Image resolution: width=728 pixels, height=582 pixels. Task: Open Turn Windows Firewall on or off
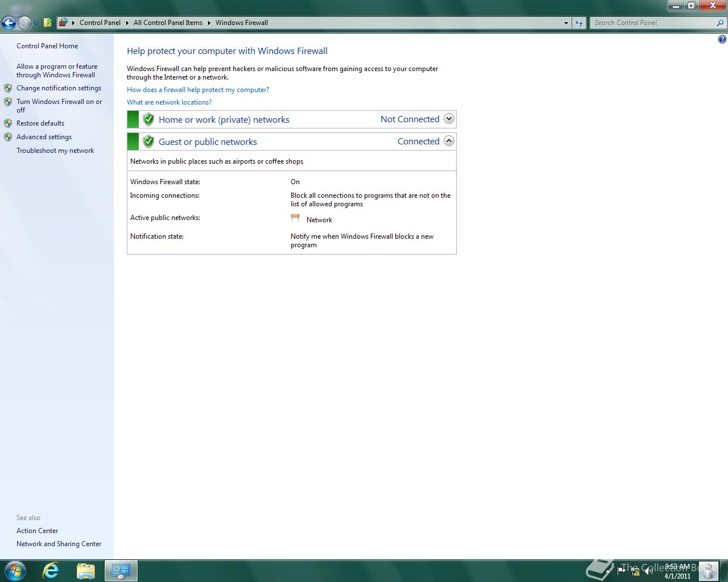click(x=59, y=106)
